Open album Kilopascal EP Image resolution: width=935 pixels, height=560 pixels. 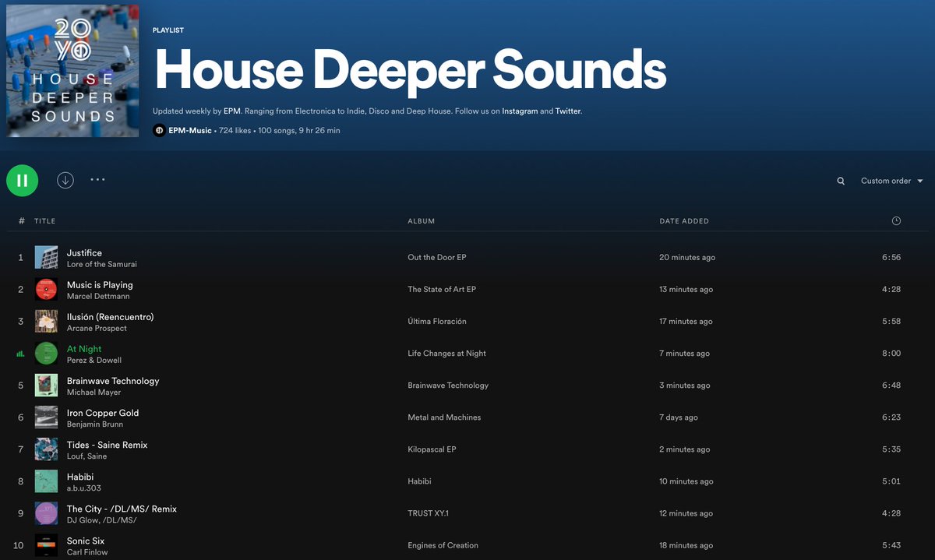[x=432, y=449]
